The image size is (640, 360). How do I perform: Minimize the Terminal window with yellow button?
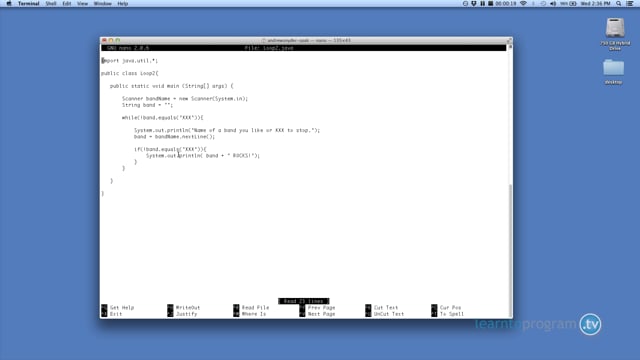[x=111, y=40]
